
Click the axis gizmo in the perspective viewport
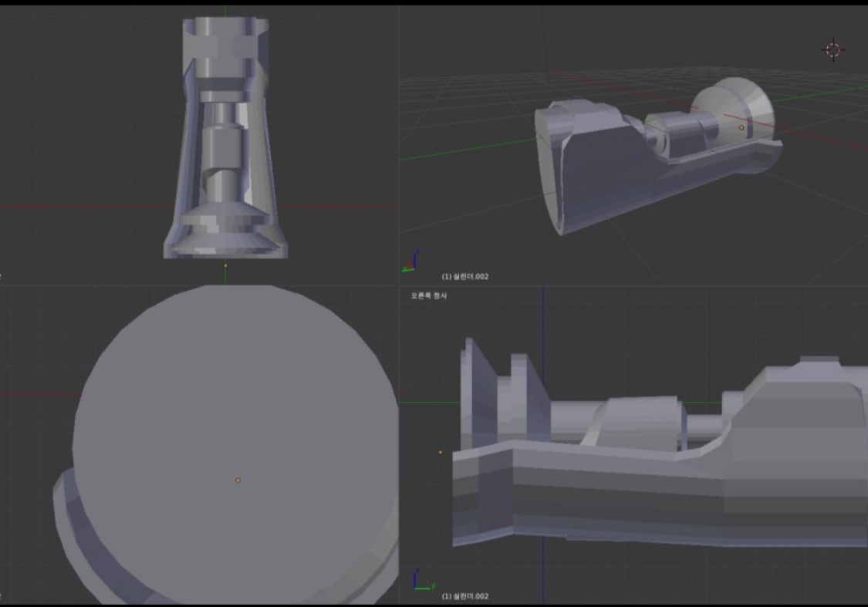click(x=410, y=261)
